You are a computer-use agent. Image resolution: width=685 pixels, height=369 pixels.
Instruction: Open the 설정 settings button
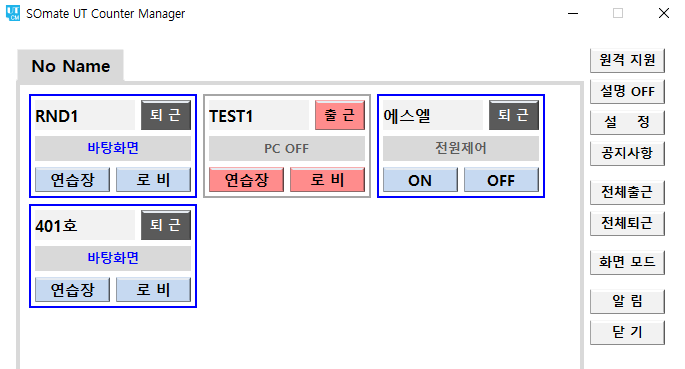point(627,122)
